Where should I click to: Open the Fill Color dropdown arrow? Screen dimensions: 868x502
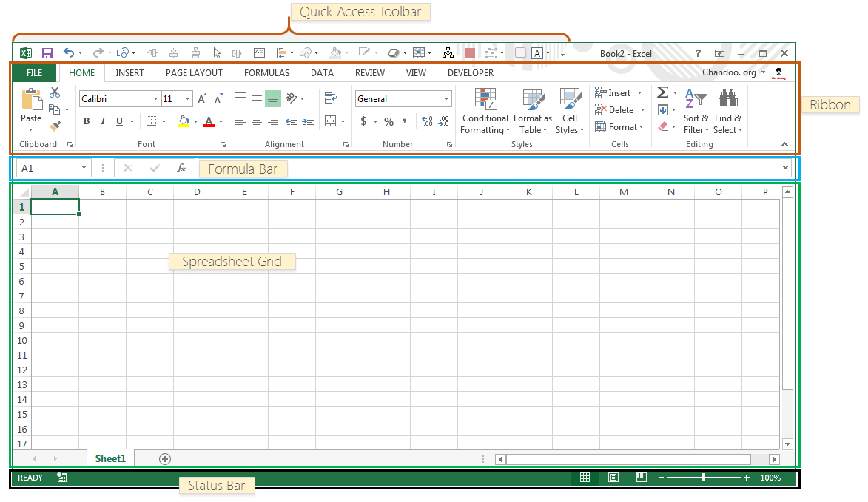(x=196, y=121)
